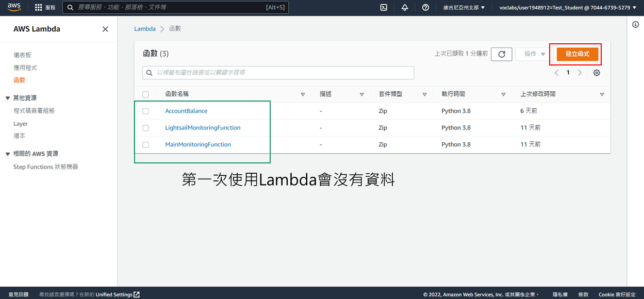
Task: Select 函數 in the sidebar
Action: 19,80
